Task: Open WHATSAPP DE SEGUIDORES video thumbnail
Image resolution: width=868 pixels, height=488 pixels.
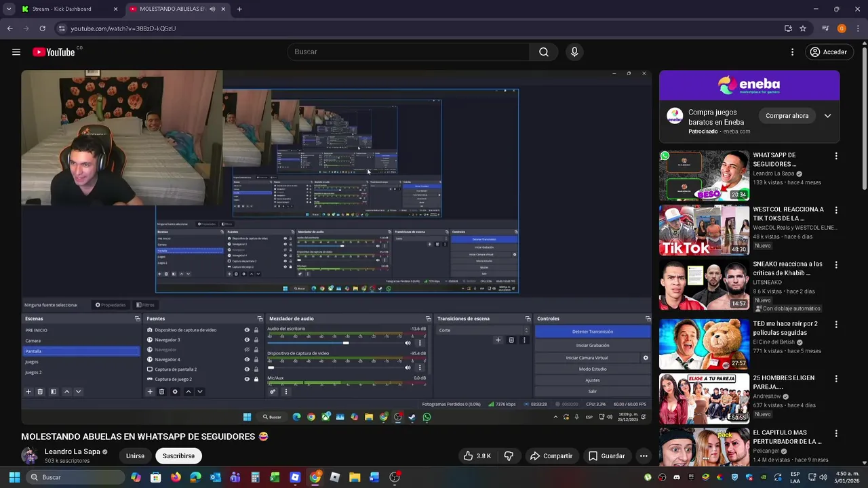Action: coord(704,176)
